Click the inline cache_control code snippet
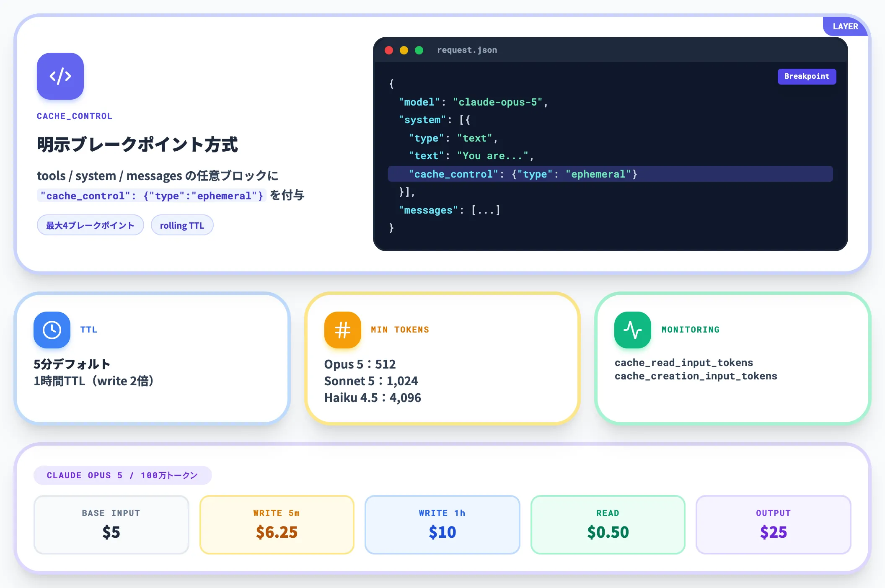Image resolution: width=885 pixels, height=588 pixels. [x=152, y=196]
